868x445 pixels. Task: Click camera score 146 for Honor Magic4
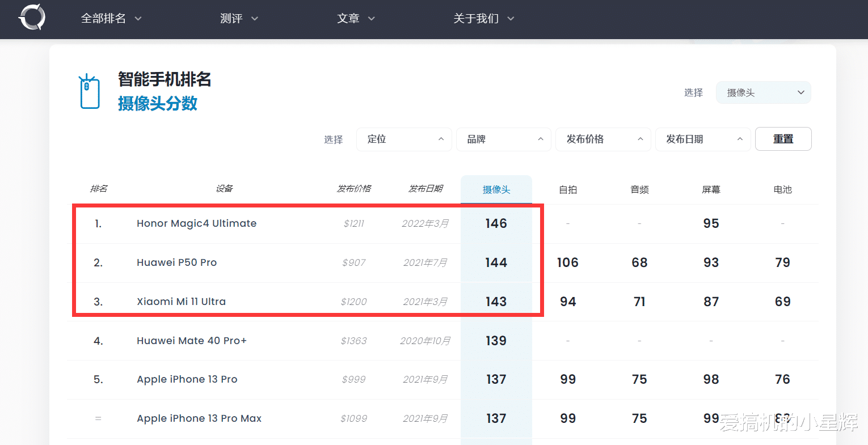click(x=496, y=223)
